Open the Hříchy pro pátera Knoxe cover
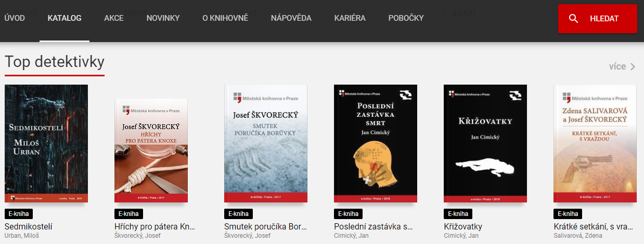Image resolution: width=644 pixels, height=244 pixels. 151,150
